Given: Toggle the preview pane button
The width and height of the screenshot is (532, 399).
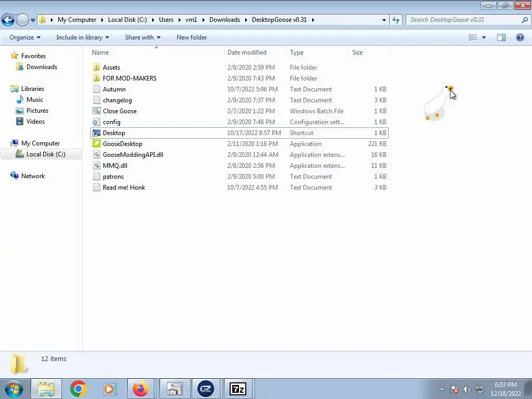Looking at the screenshot, I should (501, 37).
